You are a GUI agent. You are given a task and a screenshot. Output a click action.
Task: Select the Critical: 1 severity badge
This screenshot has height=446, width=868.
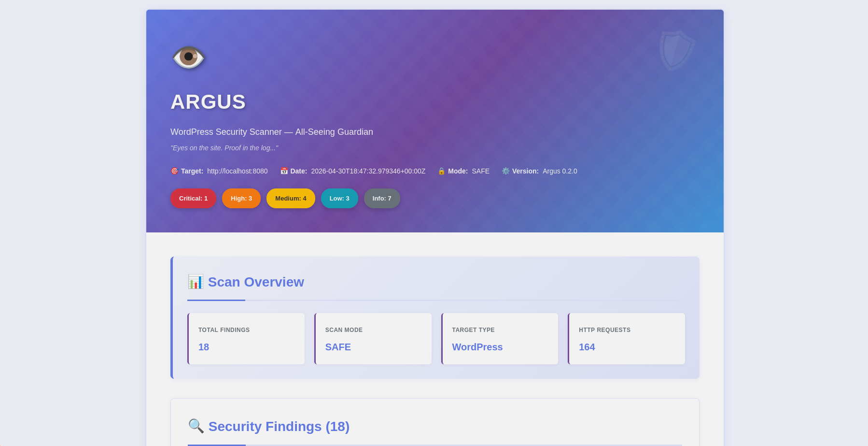point(193,199)
